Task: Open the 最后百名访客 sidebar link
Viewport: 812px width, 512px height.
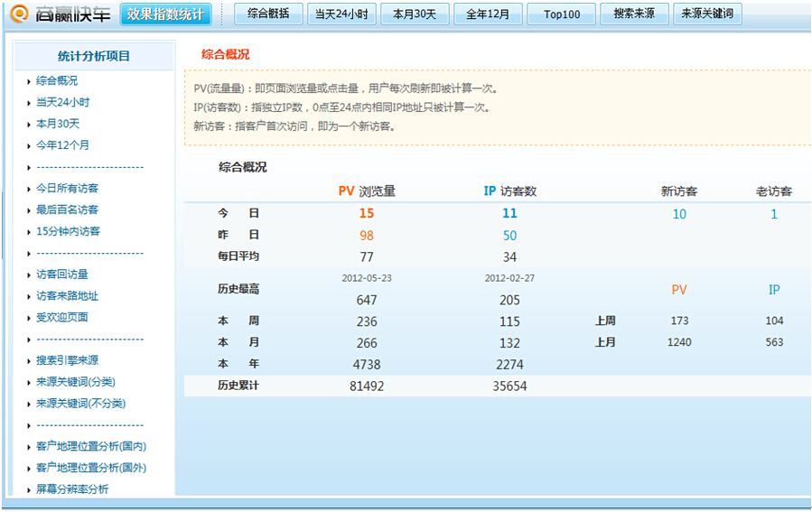Action: [67, 210]
